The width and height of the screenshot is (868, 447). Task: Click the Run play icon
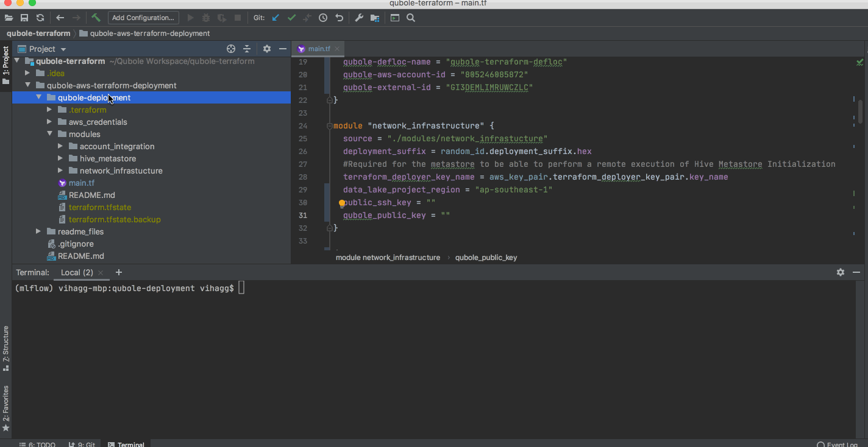pyautogui.click(x=190, y=18)
